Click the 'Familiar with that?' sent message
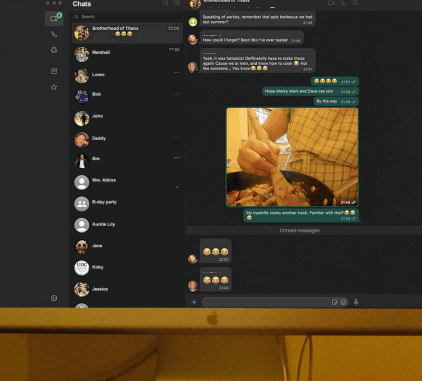The width and height of the screenshot is (422, 381). (301, 215)
